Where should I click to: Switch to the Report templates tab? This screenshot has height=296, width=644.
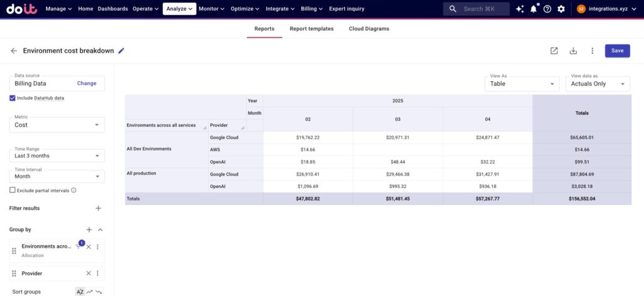pos(311,29)
